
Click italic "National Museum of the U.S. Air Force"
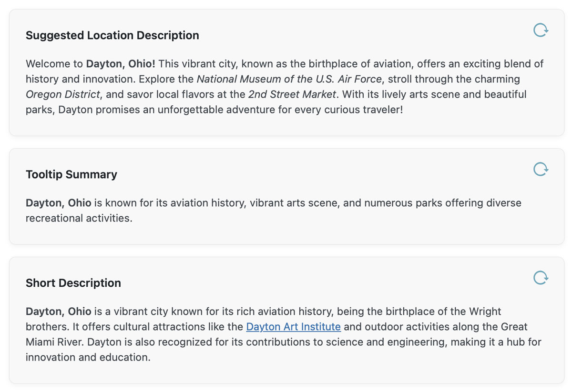pos(289,79)
